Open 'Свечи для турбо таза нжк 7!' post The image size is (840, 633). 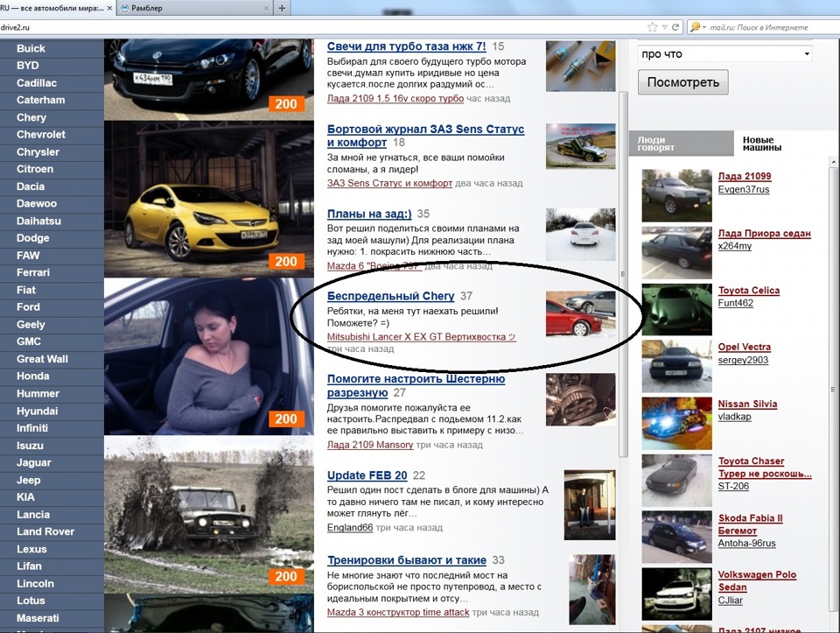point(407,46)
